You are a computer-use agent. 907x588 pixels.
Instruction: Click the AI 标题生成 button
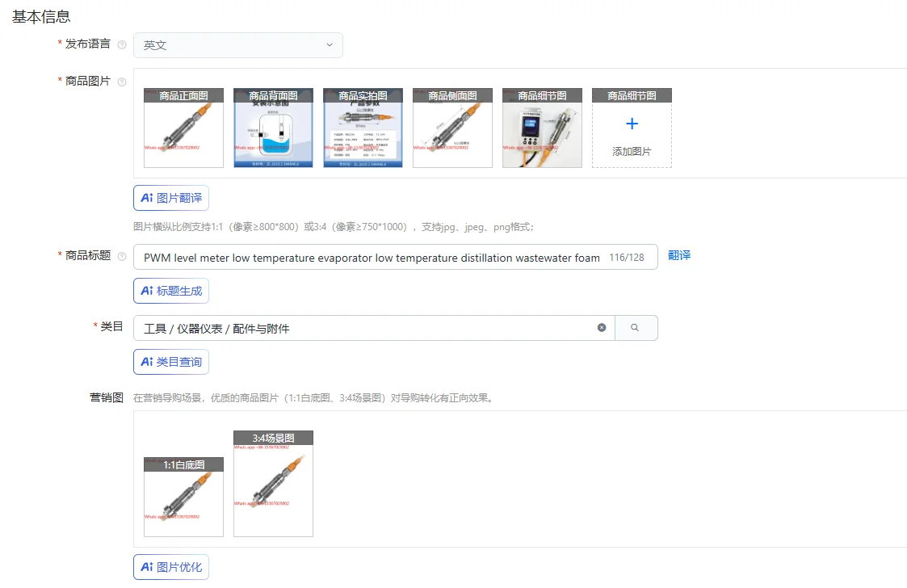coord(171,291)
